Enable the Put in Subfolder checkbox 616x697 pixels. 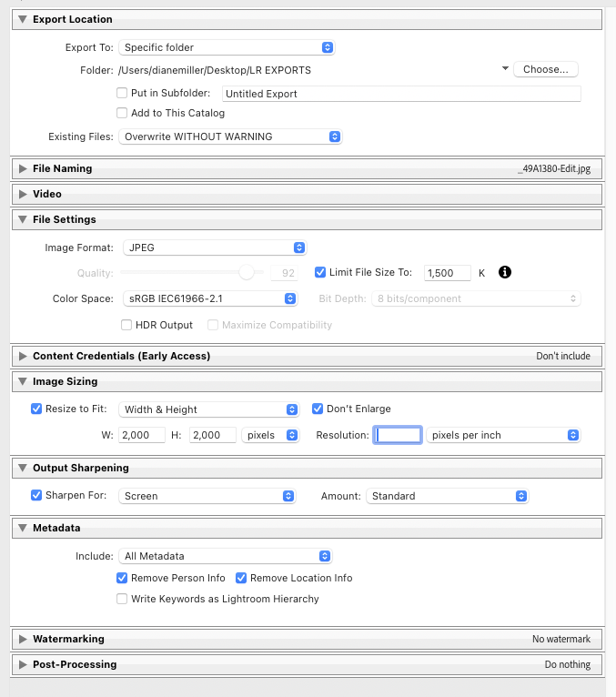tap(122, 93)
